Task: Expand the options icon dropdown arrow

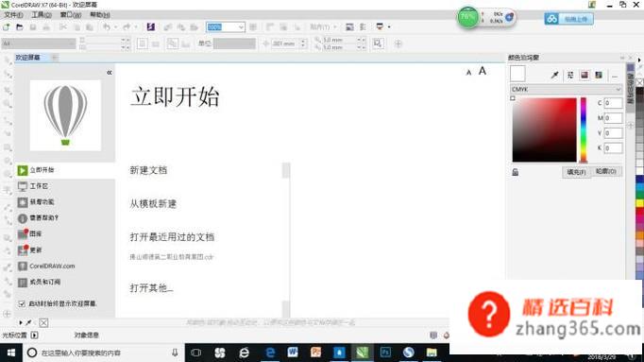Action: tap(389, 27)
